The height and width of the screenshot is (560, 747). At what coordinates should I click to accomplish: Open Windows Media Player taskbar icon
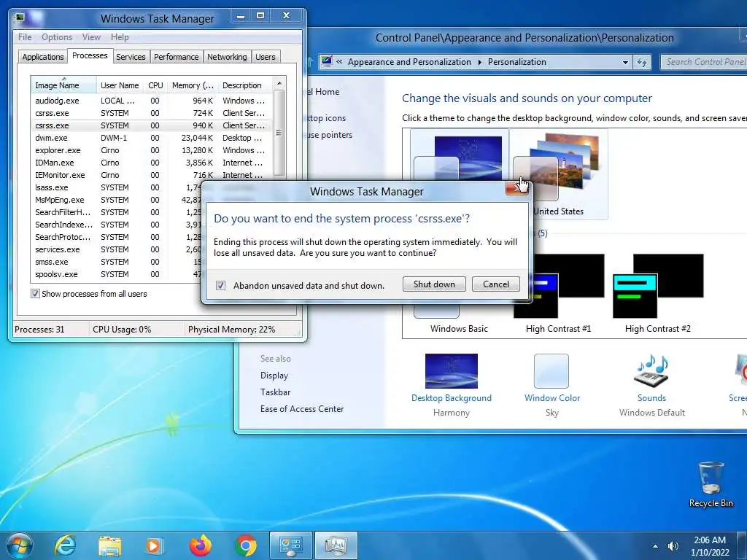(154, 545)
